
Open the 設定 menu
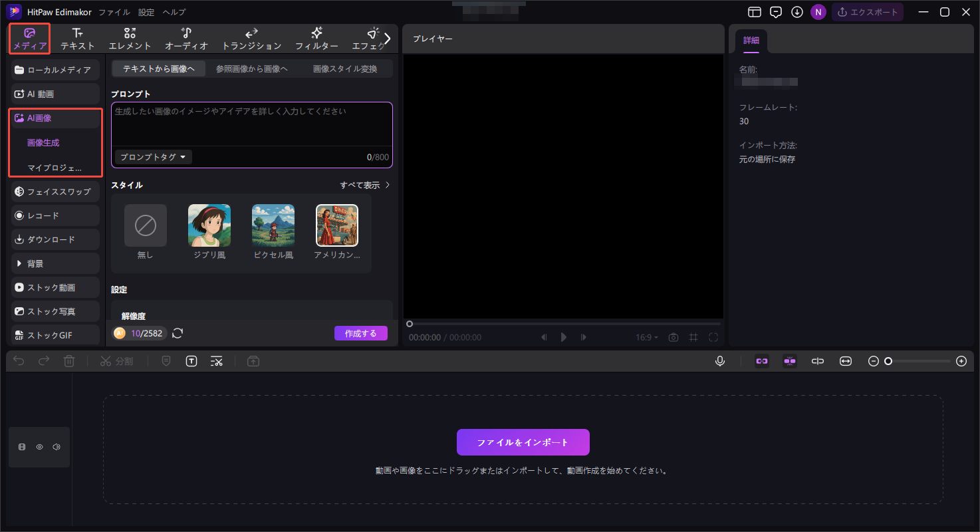pyautogui.click(x=146, y=12)
